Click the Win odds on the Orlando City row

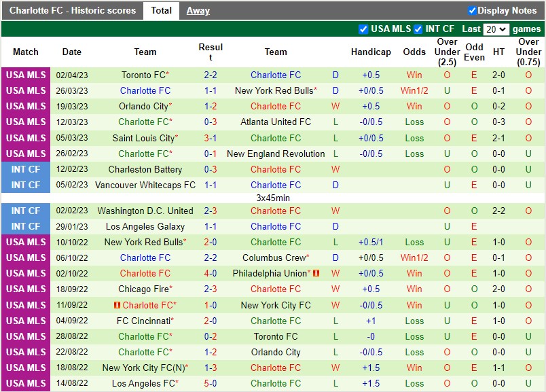415,106
